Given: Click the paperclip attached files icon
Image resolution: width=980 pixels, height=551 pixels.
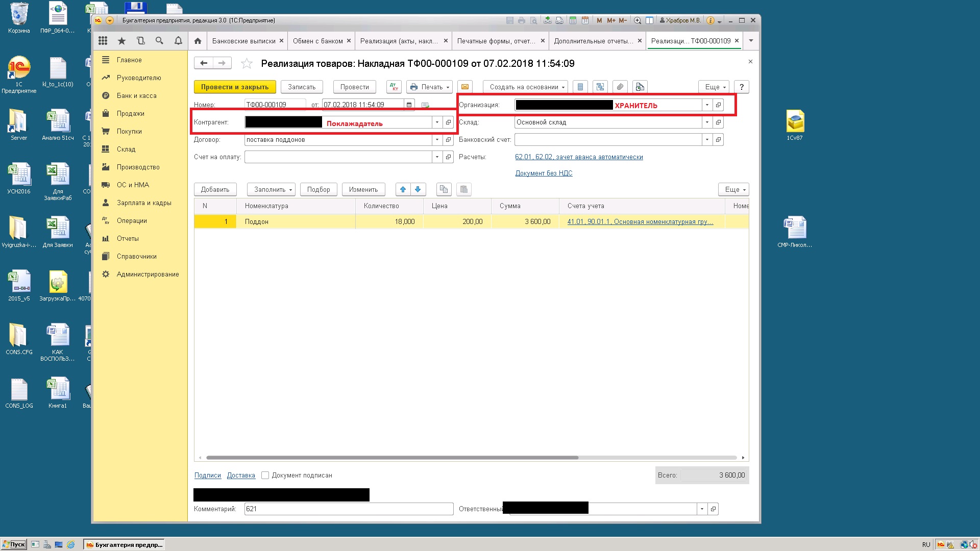Looking at the screenshot, I should coord(620,87).
